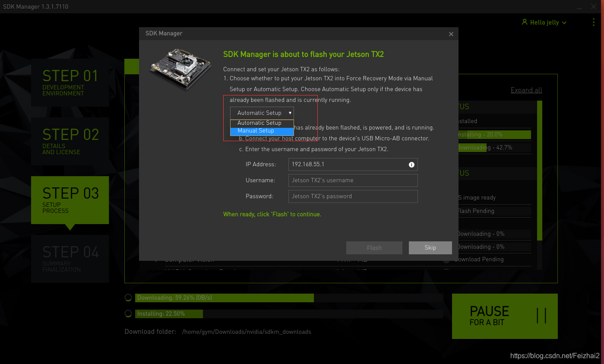Click the download folder path
Viewport: 604px width, 364px height.
pos(247,332)
